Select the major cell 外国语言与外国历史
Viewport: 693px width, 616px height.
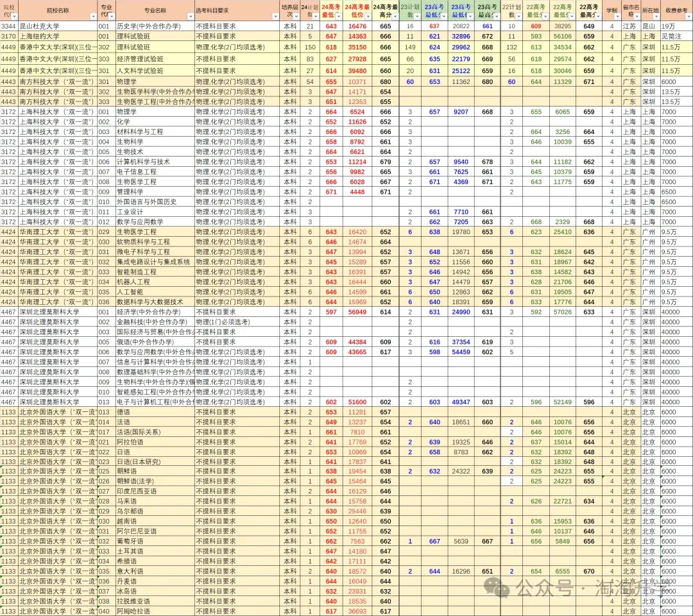[155, 202]
